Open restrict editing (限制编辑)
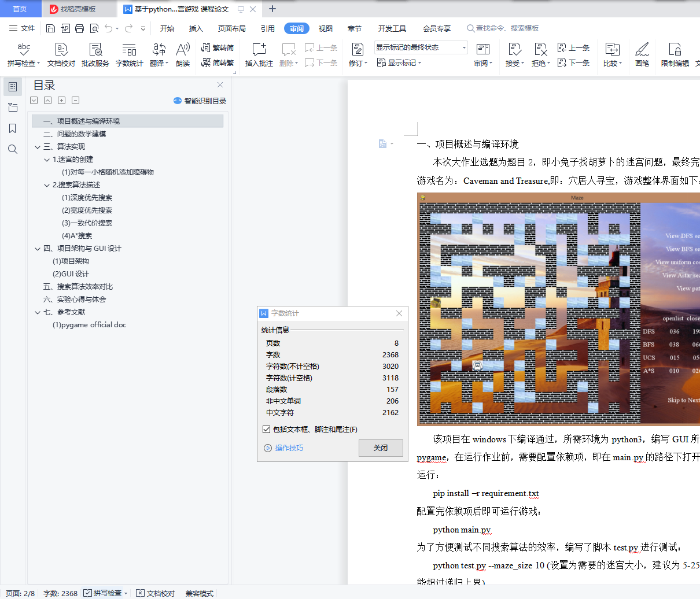The image size is (700, 599). coord(675,54)
